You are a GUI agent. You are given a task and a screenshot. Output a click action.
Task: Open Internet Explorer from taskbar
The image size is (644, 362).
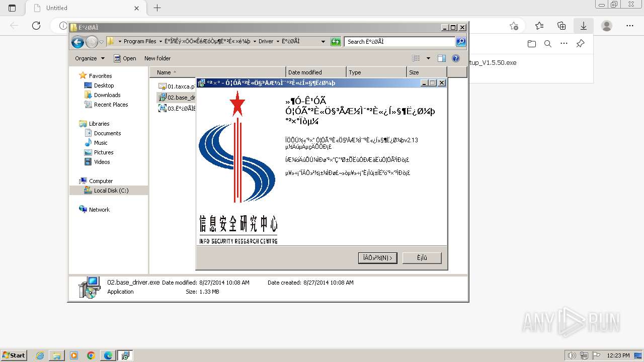tap(40, 355)
